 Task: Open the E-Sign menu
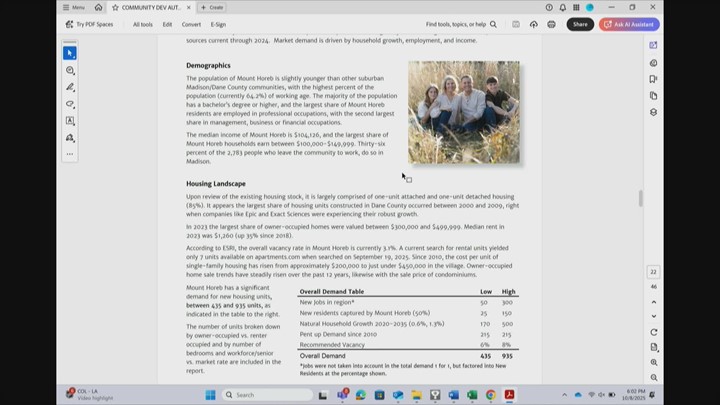tap(218, 24)
